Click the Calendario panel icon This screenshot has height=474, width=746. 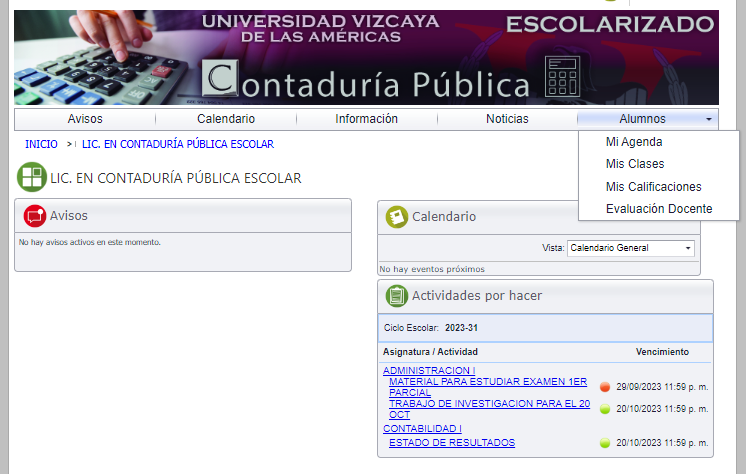(397, 217)
